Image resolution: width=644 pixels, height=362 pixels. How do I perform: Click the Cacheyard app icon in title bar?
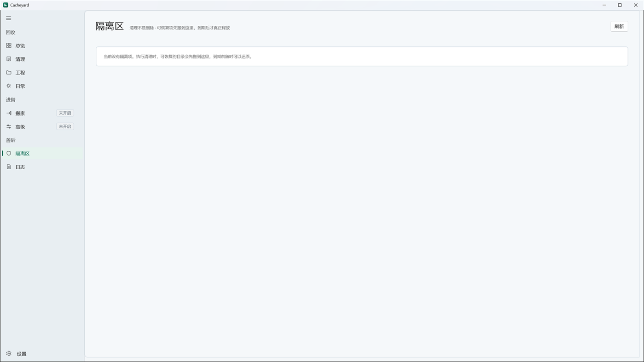click(6, 5)
